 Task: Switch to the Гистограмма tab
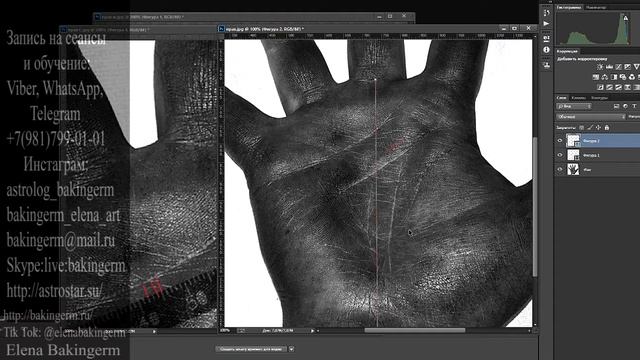tap(569, 7)
